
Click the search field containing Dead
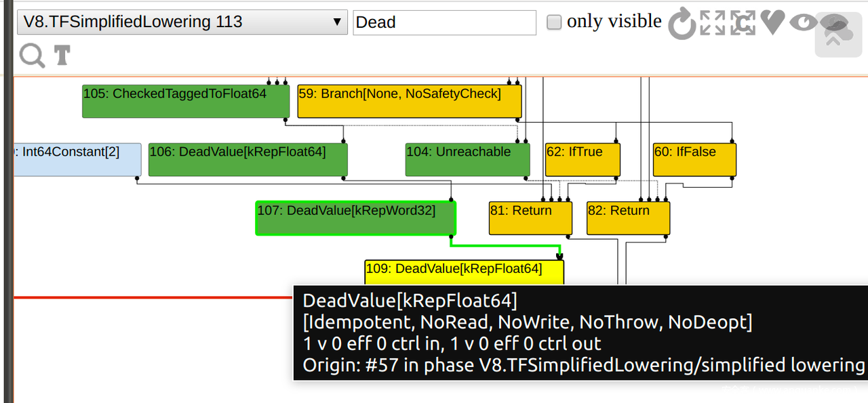[x=444, y=22]
